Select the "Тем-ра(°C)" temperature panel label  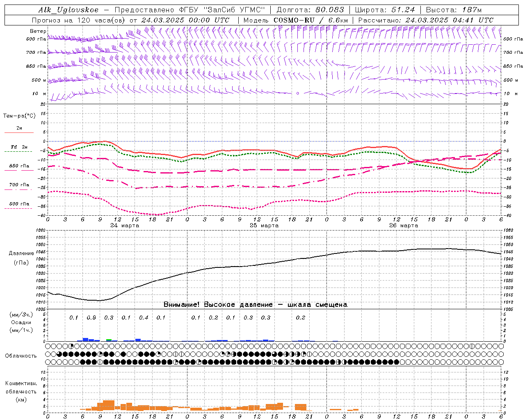pyautogui.click(x=19, y=116)
